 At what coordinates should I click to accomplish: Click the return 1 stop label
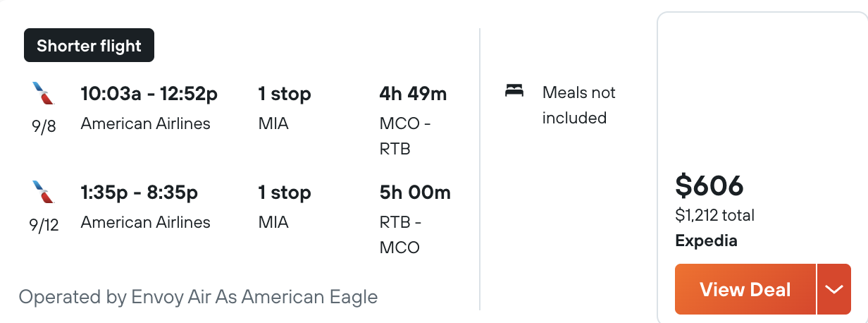[x=285, y=192]
